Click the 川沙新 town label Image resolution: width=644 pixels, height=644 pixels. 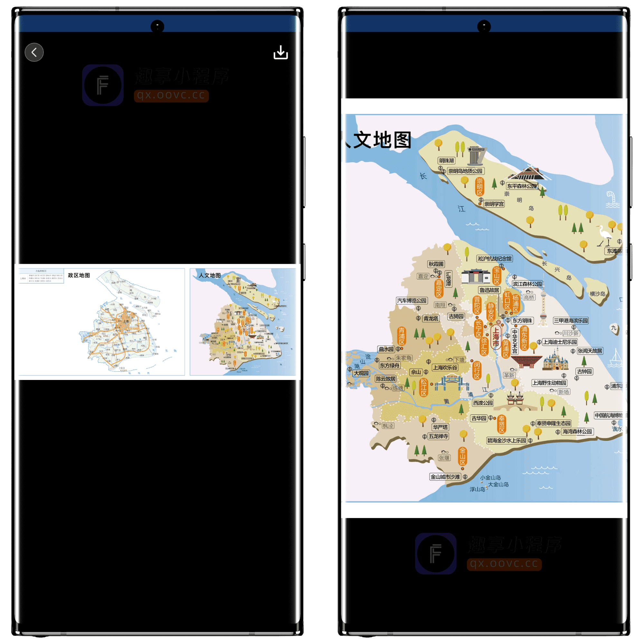coord(571,333)
